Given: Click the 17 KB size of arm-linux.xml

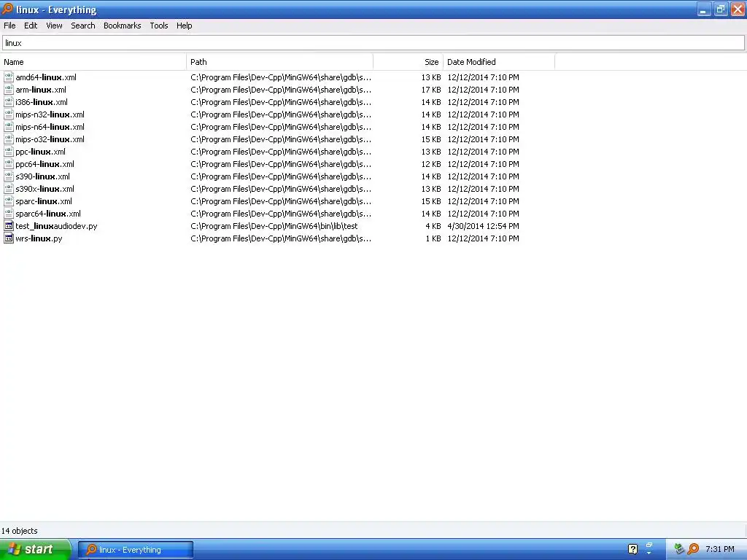Looking at the screenshot, I should point(431,90).
